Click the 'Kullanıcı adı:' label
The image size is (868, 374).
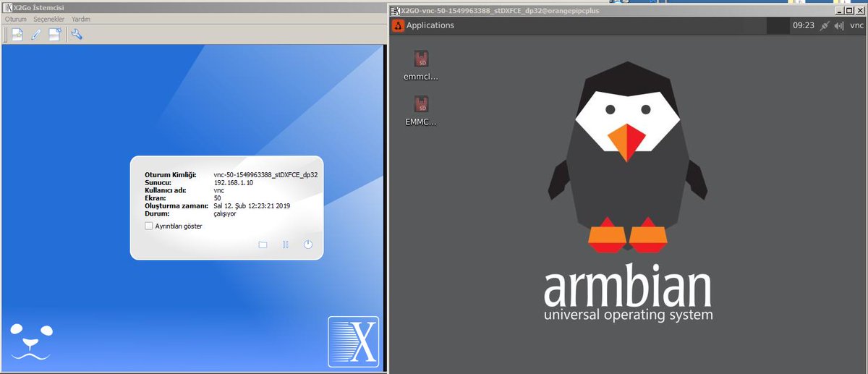tap(166, 190)
